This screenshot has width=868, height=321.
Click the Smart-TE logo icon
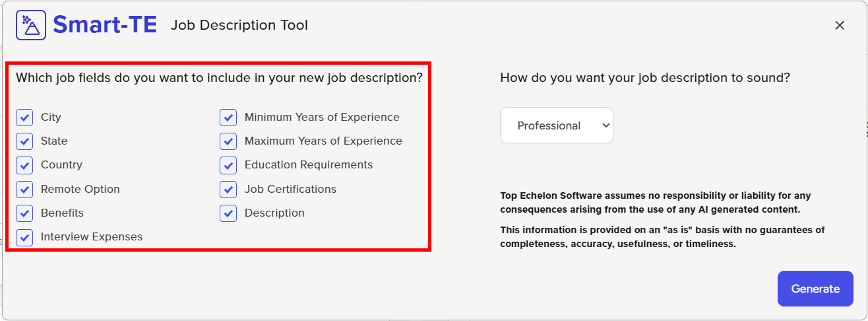31,25
